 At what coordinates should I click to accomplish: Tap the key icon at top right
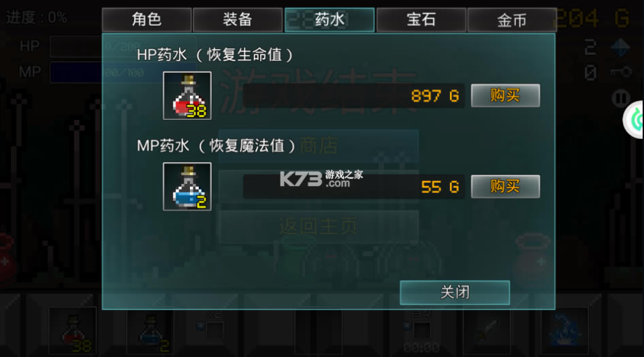pyautogui.click(x=621, y=72)
